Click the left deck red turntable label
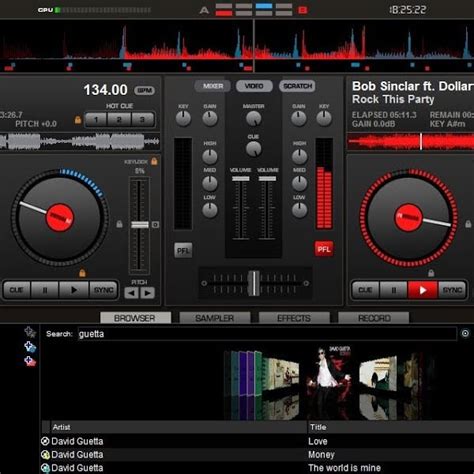This screenshot has width=474, height=474. (60, 217)
